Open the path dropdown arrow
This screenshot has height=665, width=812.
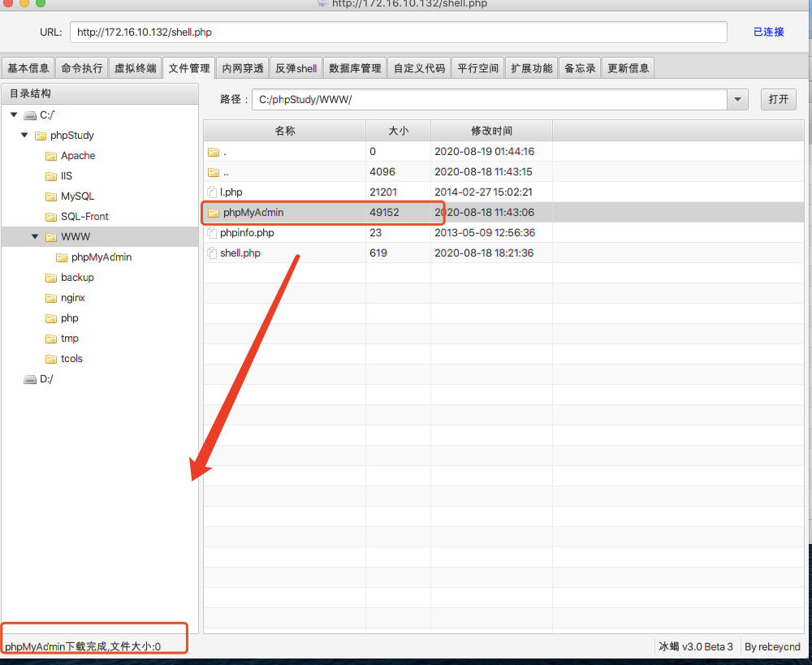[737, 99]
